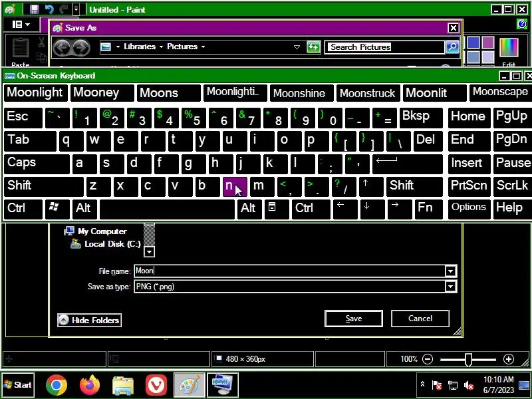
Task: Click the Bksp key on the keyboard
Action: (x=421, y=118)
